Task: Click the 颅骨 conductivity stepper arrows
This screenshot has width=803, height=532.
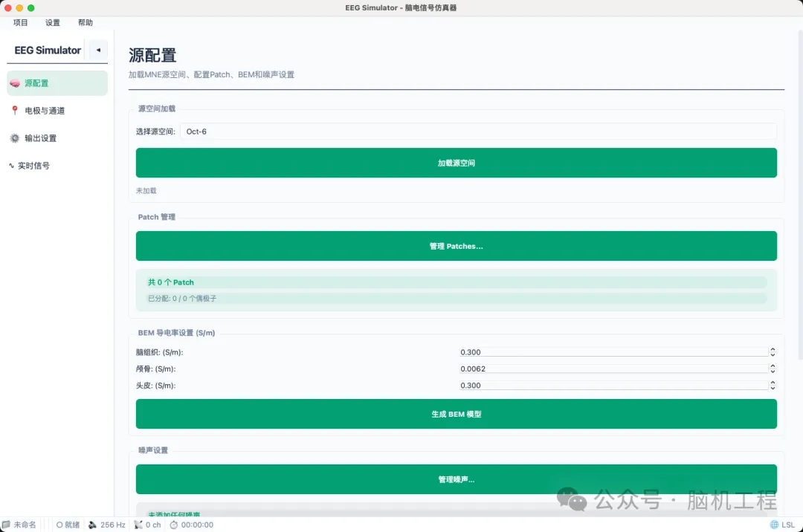Action: tap(773, 369)
